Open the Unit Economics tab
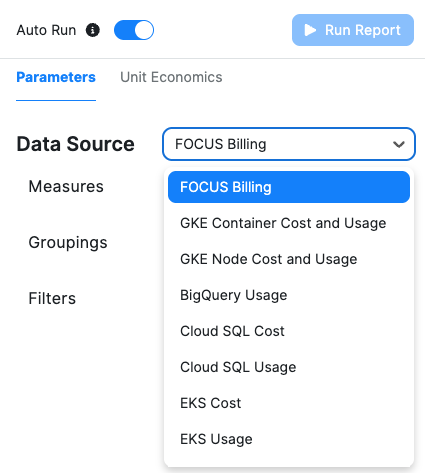Image resolution: width=425 pixels, height=473 pixels. pyautogui.click(x=171, y=77)
